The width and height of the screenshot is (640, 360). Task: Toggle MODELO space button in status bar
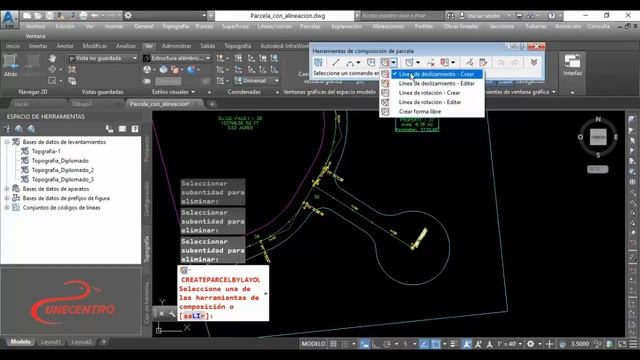click(313, 344)
